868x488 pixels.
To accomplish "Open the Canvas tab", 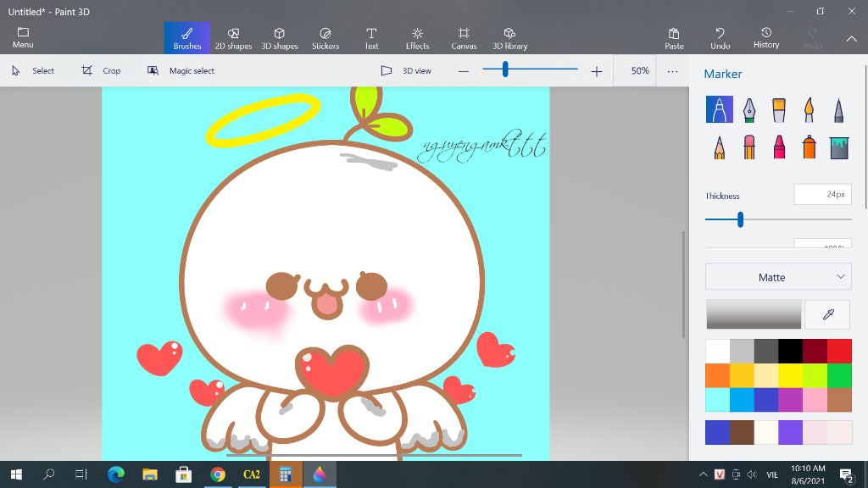I will click(464, 38).
